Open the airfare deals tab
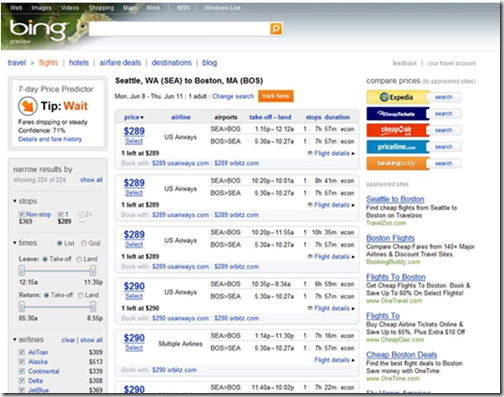The image size is (504, 397). [120, 63]
